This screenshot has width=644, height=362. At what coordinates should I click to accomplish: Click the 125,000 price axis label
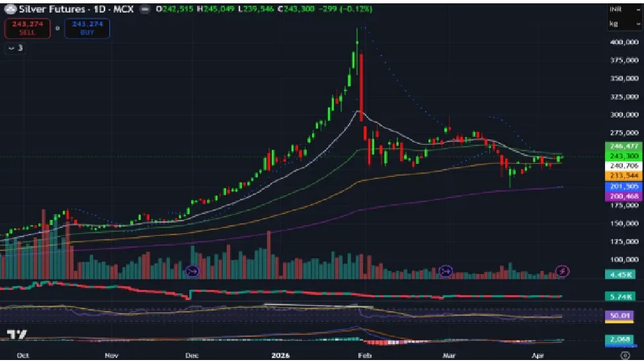pyautogui.click(x=624, y=242)
